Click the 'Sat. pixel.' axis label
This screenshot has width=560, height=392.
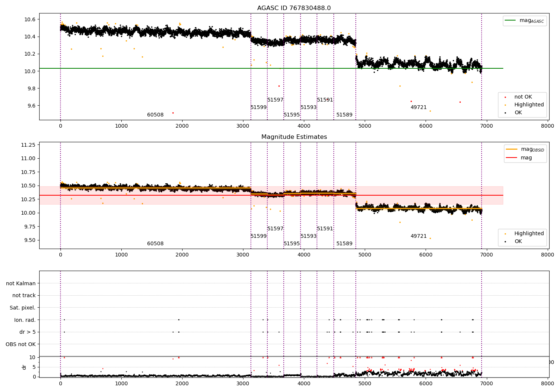coord(23,308)
